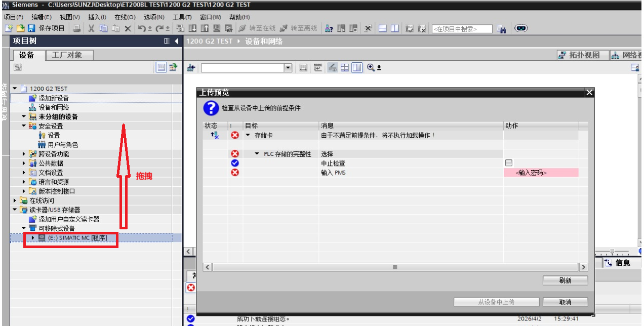Collapse the 安全设置 tree node
The image size is (644, 326).
pos(24,126)
